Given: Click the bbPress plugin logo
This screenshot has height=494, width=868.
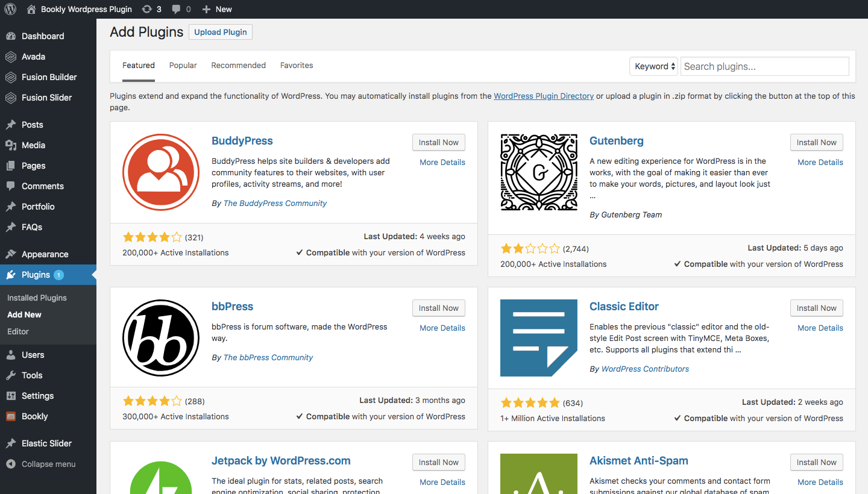Looking at the screenshot, I should tap(161, 338).
